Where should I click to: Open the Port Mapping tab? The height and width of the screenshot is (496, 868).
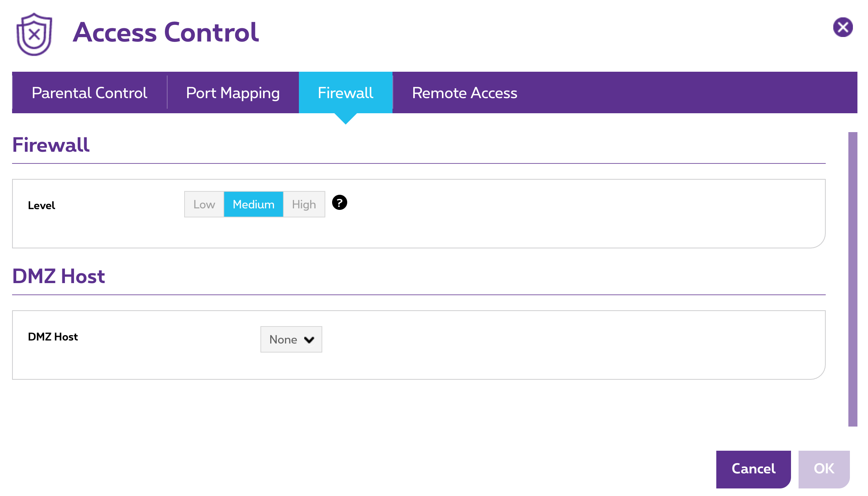tap(233, 92)
